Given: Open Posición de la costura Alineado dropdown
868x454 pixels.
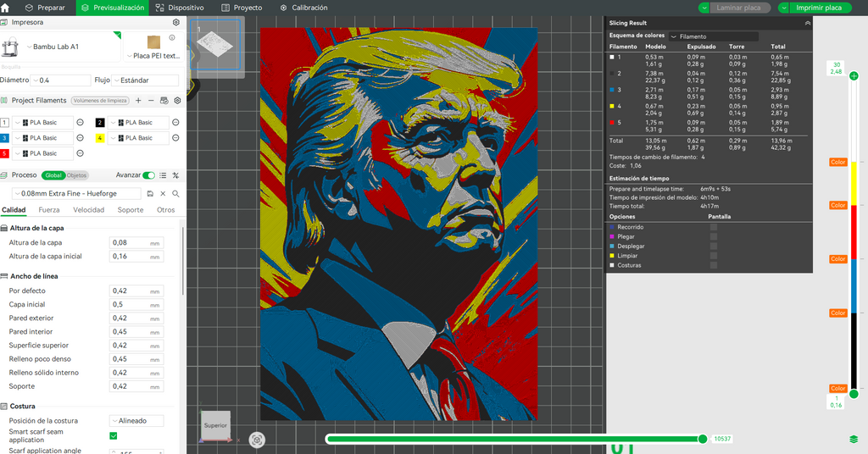Looking at the screenshot, I should click(x=136, y=421).
